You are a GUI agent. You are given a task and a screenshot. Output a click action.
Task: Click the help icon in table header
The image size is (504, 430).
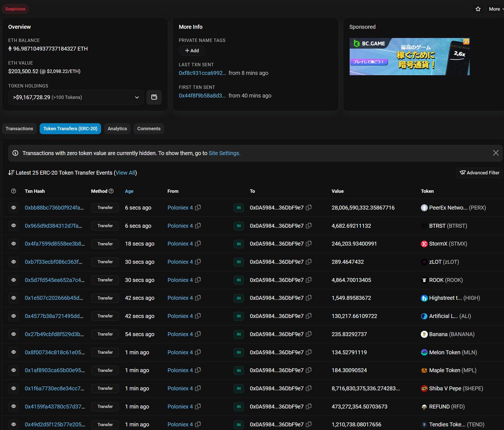point(13,191)
